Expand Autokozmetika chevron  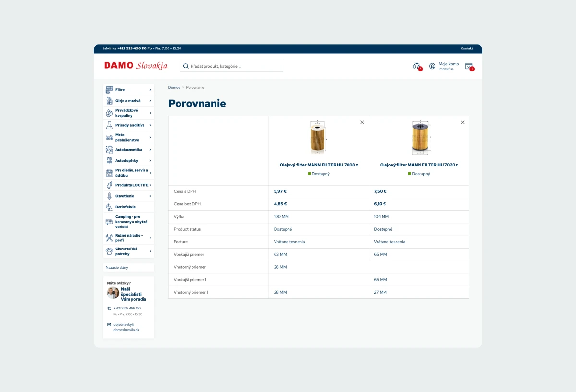point(150,150)
